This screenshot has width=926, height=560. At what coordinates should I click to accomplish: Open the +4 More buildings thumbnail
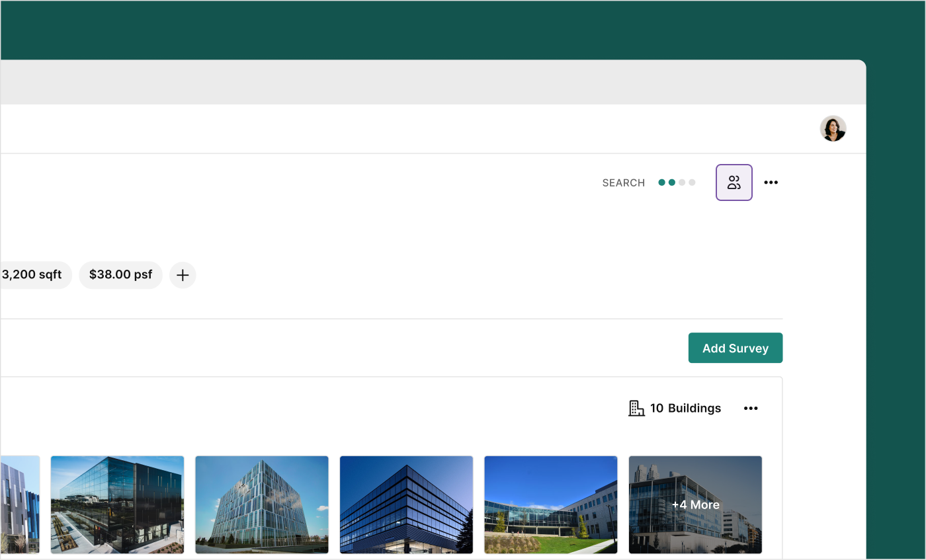pyautogui.click(x=695, y=504)
